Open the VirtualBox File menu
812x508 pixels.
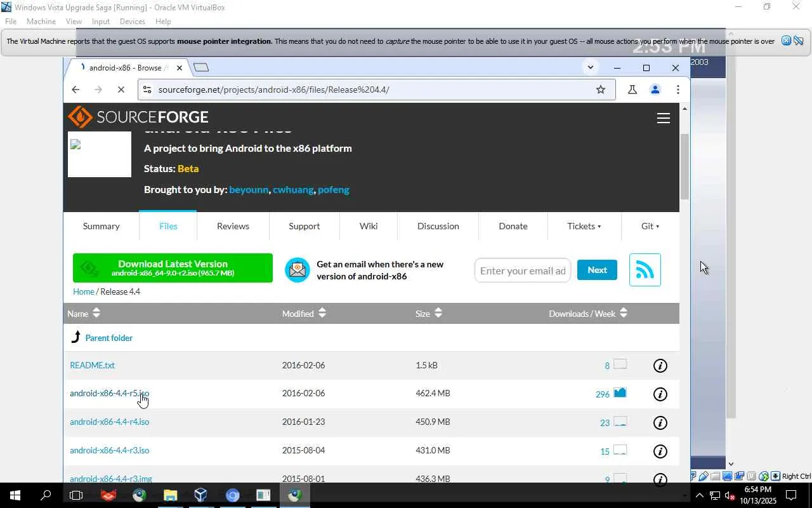(x=11, y=22)
